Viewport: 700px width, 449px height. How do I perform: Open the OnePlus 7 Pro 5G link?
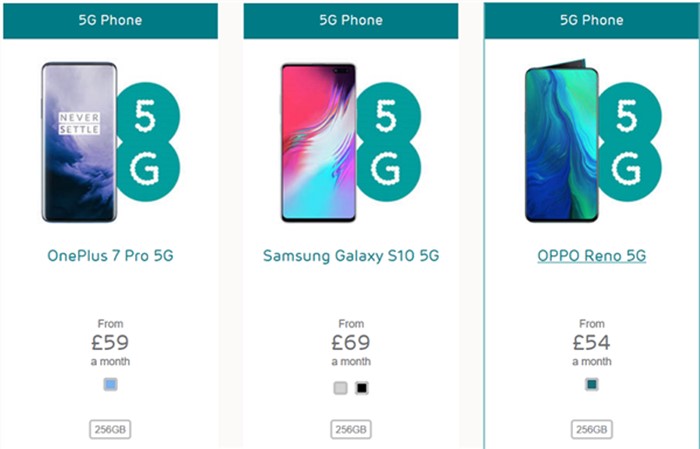pos(110,256)
